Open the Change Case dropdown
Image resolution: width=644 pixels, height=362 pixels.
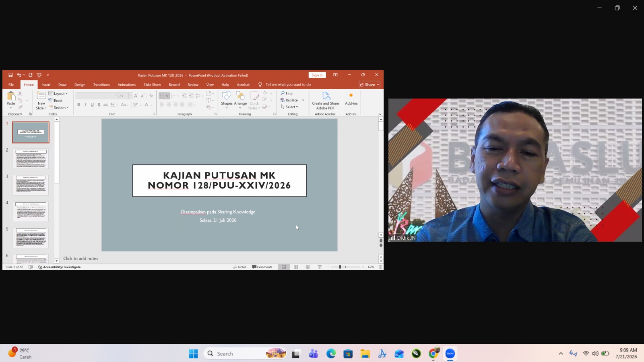pos(125,105)
